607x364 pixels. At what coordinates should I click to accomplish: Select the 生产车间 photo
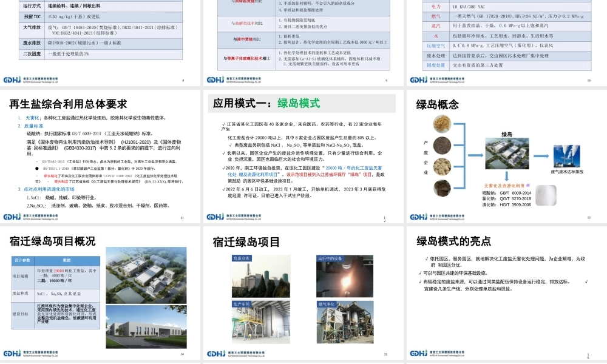click(261, 322)
